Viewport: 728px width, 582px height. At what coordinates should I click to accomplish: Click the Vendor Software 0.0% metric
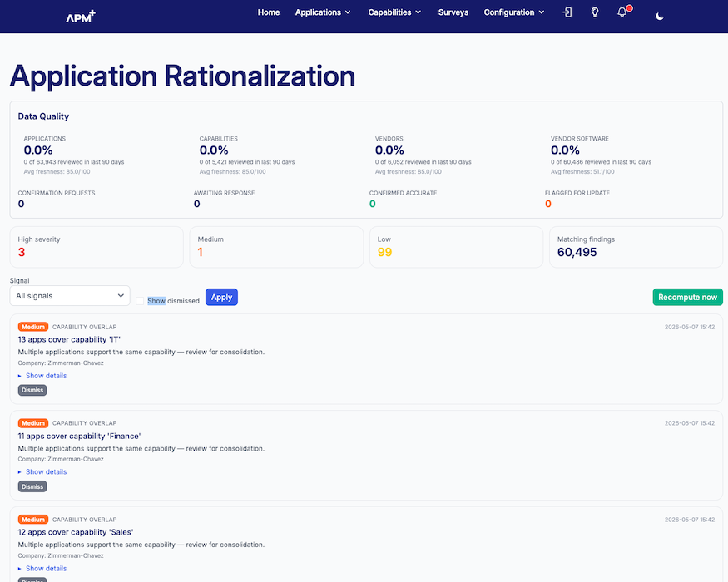(x=565, y=150)
